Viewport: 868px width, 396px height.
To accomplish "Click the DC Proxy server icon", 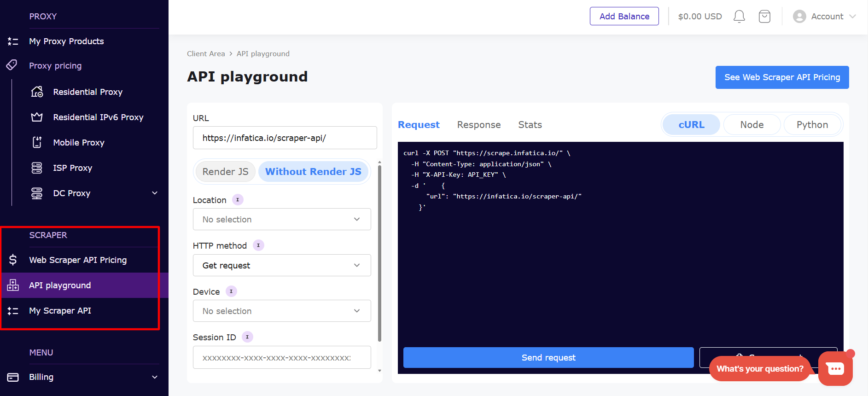I will pos(37,193).
